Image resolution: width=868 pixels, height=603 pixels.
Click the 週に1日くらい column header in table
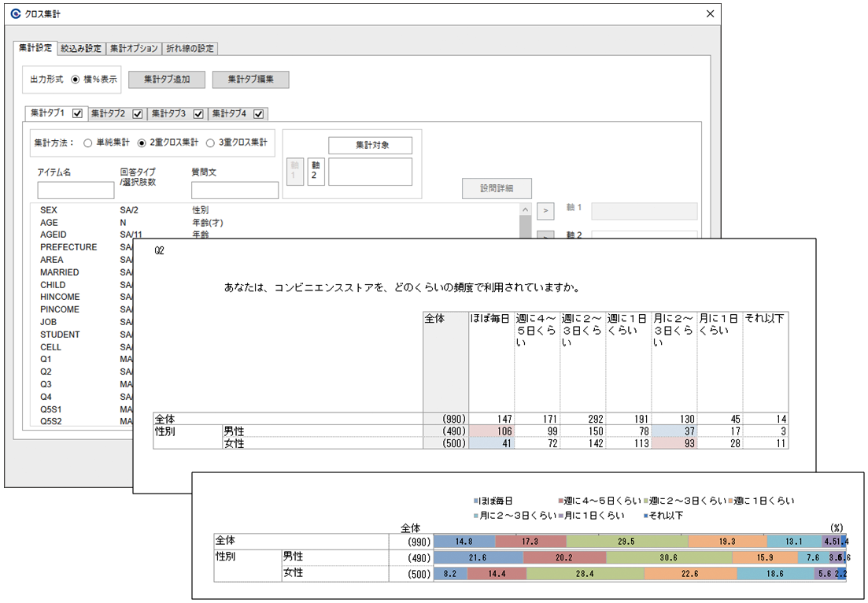tap(628, 362)
